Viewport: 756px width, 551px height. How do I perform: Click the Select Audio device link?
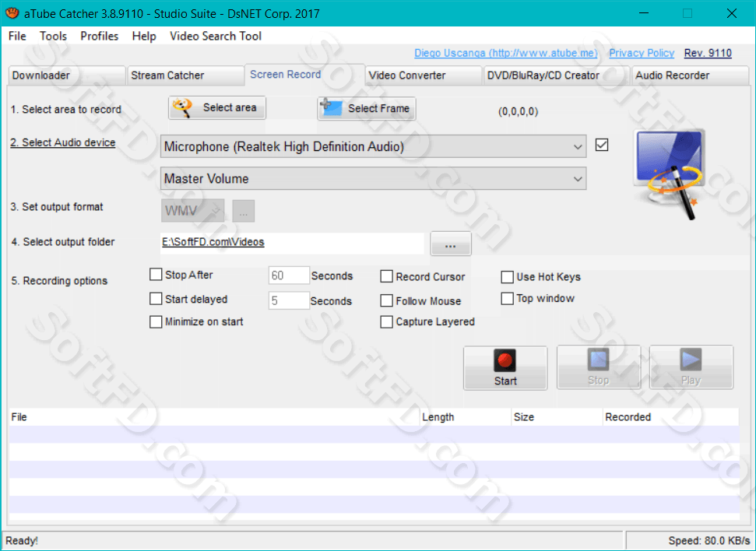pos(63,142)
